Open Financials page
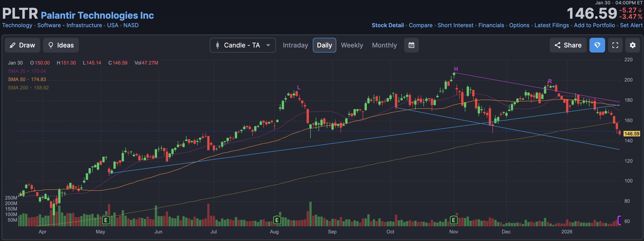The width and height of the screenshot is (644, 241). coord(491,25)
